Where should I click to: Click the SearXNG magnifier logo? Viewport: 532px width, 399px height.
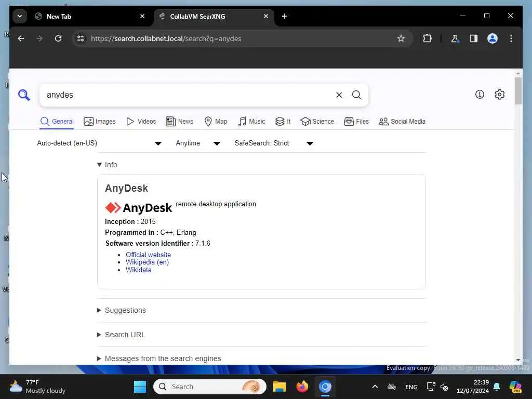coord(24,95)
